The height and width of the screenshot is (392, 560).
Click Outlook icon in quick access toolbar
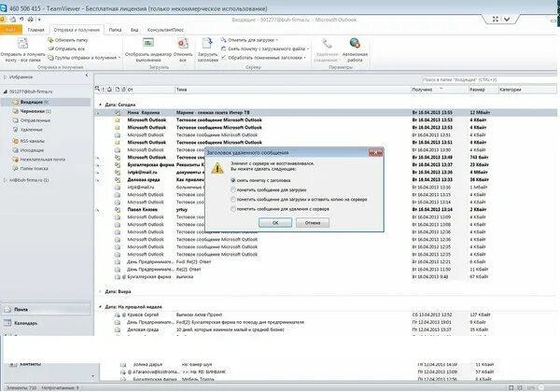pyautogui.click(x=3, y=20)
